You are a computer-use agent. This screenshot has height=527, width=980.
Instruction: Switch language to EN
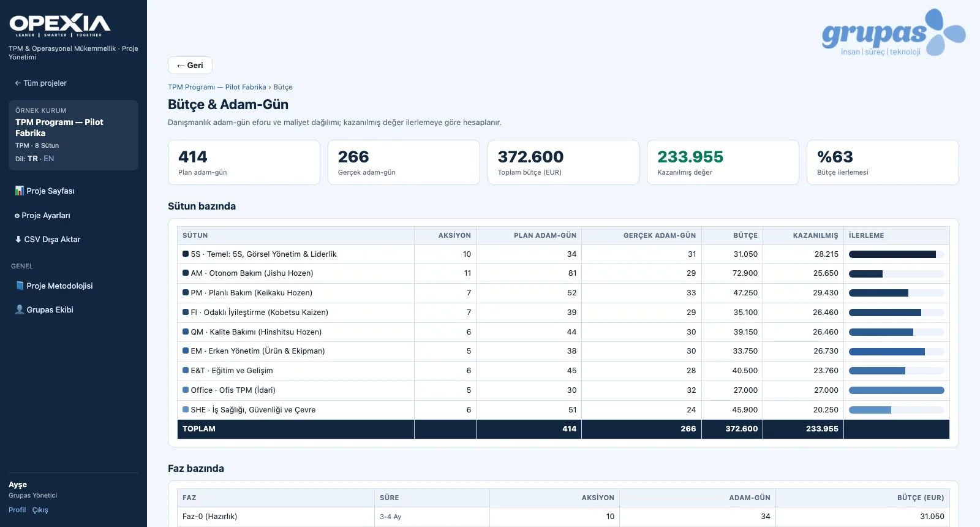49,158
